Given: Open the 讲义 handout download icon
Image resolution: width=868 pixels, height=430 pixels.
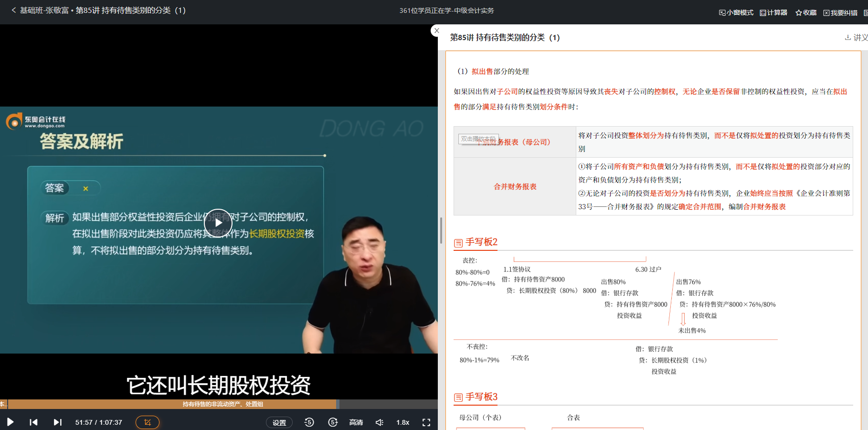Looking at the screenshot, I should coord(847,37).
